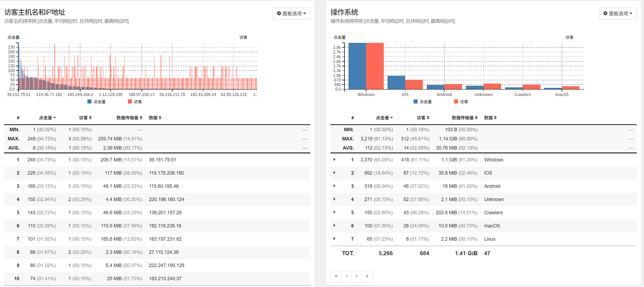The image size is (644, 287).
Task: Open panel options for operating systems panel
Action: click(x=618, y=13)
